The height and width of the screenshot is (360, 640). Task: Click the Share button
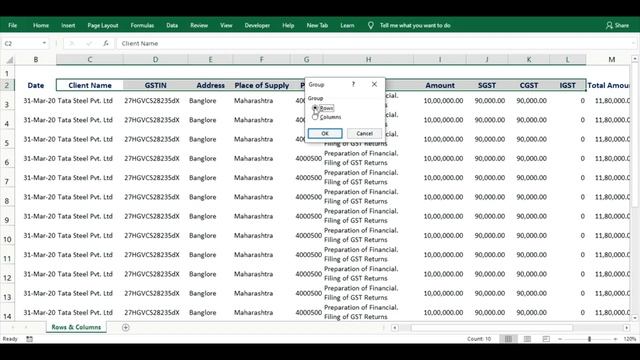click(x=617, y=25)
